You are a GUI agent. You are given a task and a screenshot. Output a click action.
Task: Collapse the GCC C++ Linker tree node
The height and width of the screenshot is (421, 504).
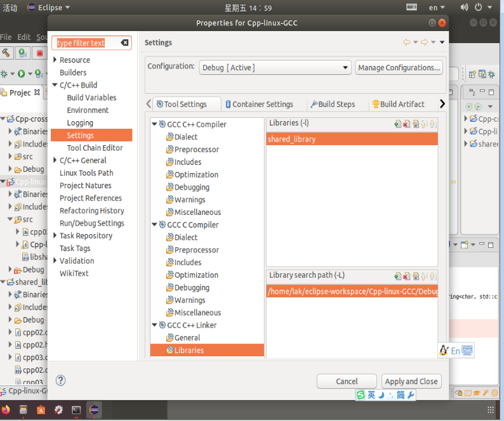click(x=154, y=325)
